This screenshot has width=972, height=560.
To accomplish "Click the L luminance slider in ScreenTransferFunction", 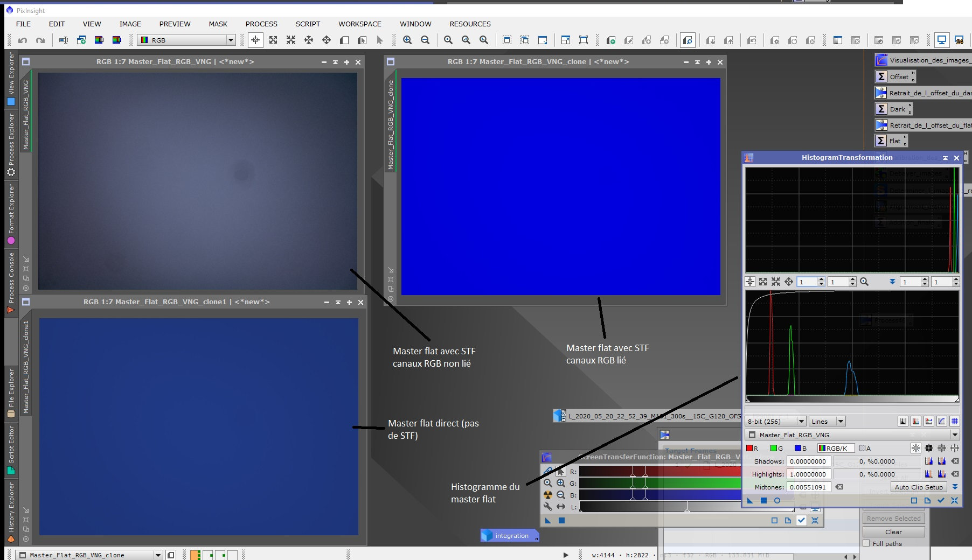I will click(687, 507).
